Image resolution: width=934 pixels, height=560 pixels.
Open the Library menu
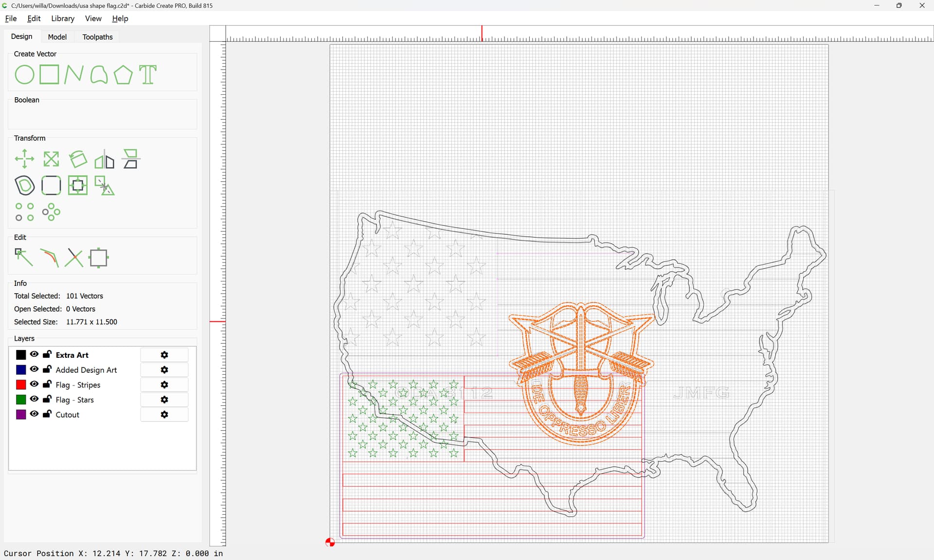[63, 18]
